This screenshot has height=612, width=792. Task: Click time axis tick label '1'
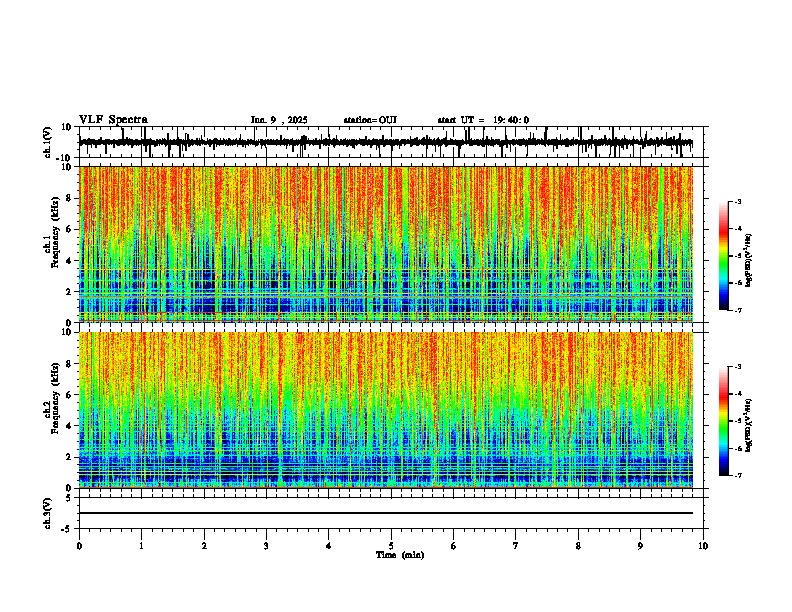141,546
